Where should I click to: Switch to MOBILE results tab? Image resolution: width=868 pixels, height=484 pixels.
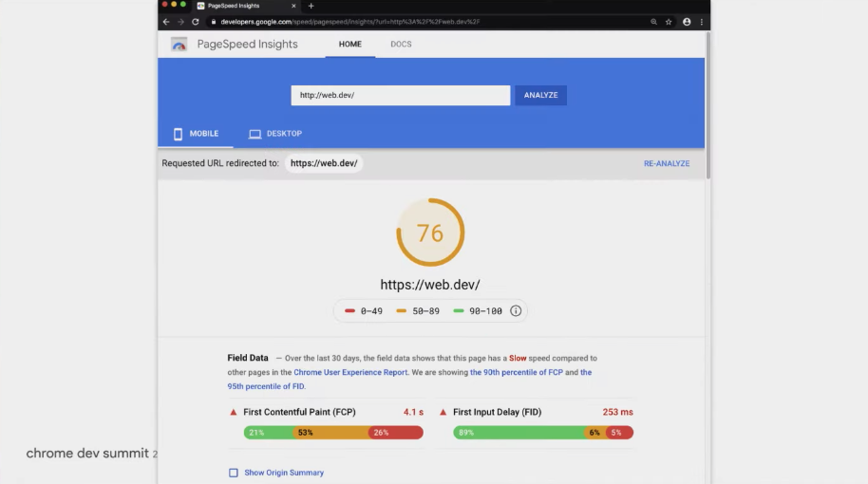[196, 134]
